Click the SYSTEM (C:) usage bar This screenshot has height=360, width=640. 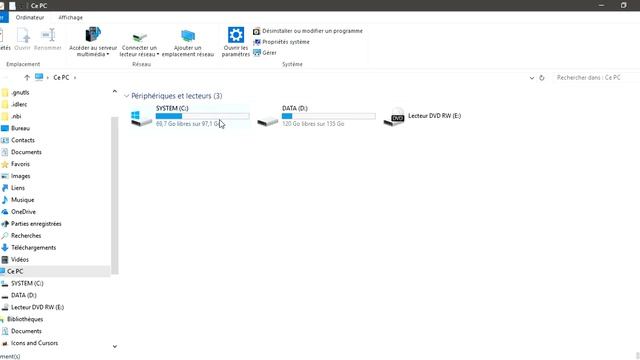pyautogui.click(x=202, y=116)
